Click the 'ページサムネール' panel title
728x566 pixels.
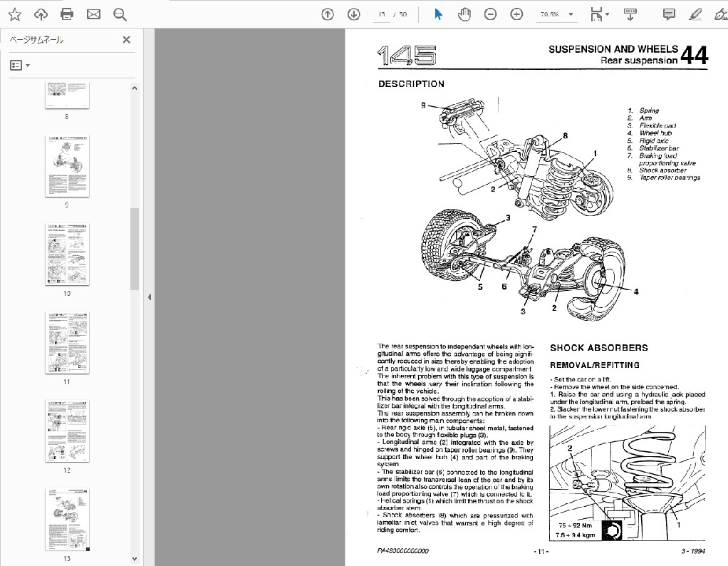(36, 40)
